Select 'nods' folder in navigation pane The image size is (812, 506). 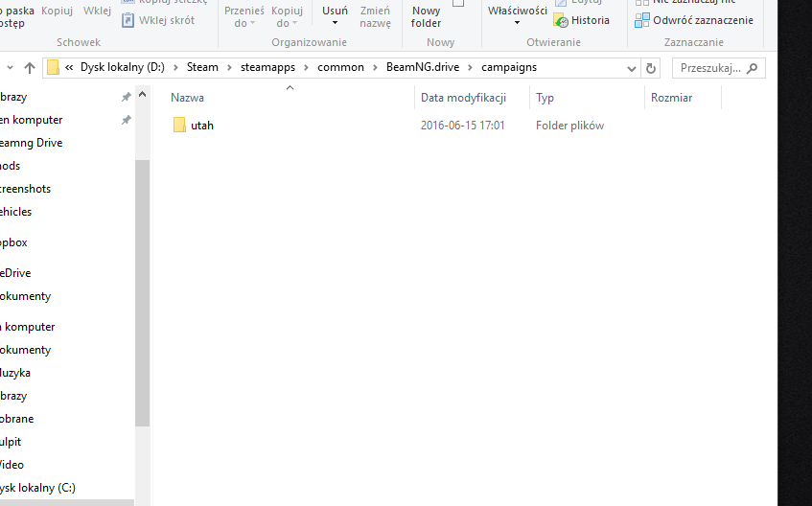click(11, 166)
